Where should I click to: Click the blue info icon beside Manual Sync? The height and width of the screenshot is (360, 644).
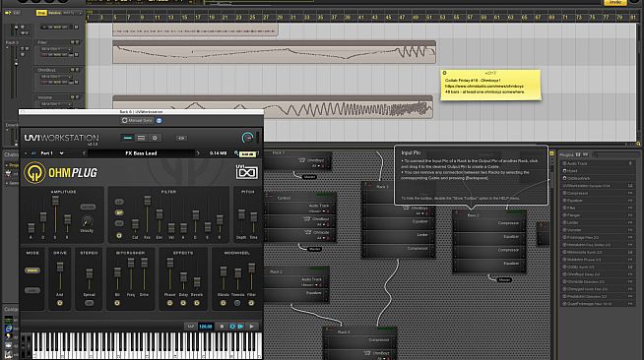coord(159,121)
